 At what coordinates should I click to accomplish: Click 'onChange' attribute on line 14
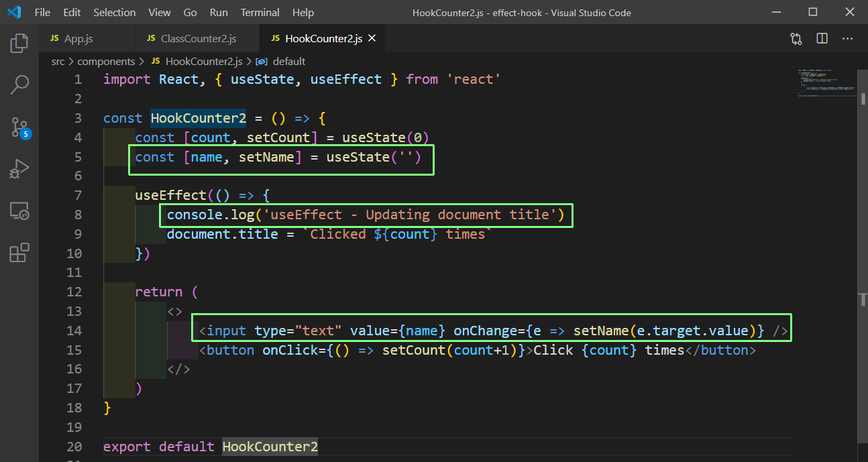(486, 331)
